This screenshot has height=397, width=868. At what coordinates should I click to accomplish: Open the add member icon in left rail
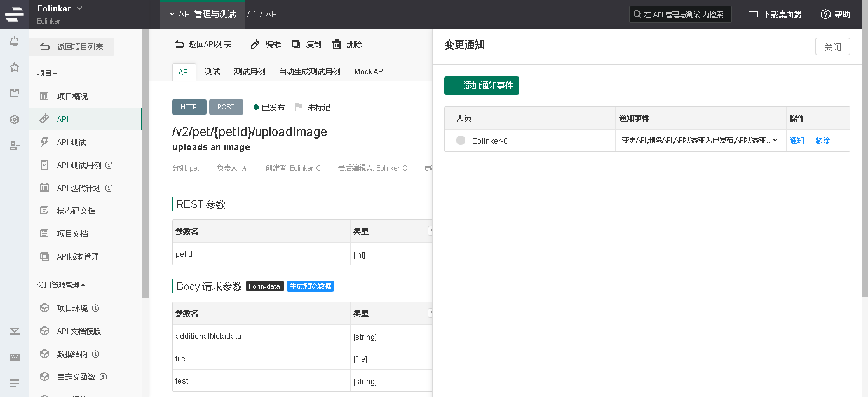click(14, 146)
